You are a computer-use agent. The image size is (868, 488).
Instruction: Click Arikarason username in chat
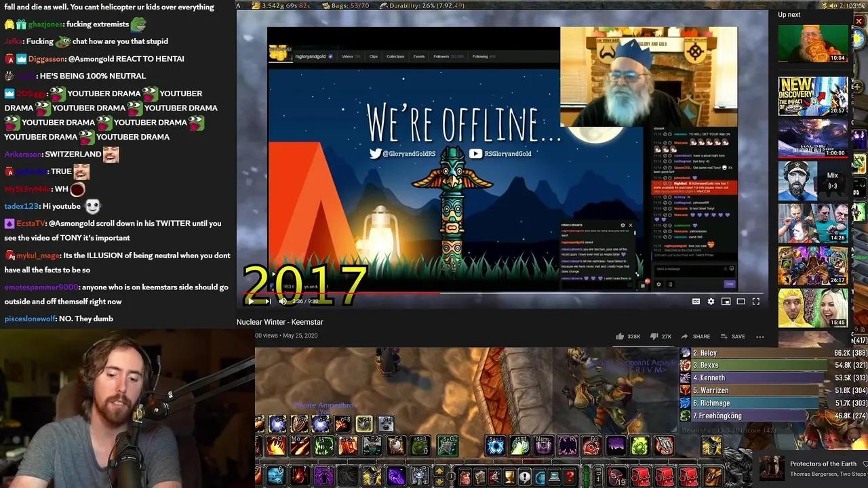tap(23, 155)
